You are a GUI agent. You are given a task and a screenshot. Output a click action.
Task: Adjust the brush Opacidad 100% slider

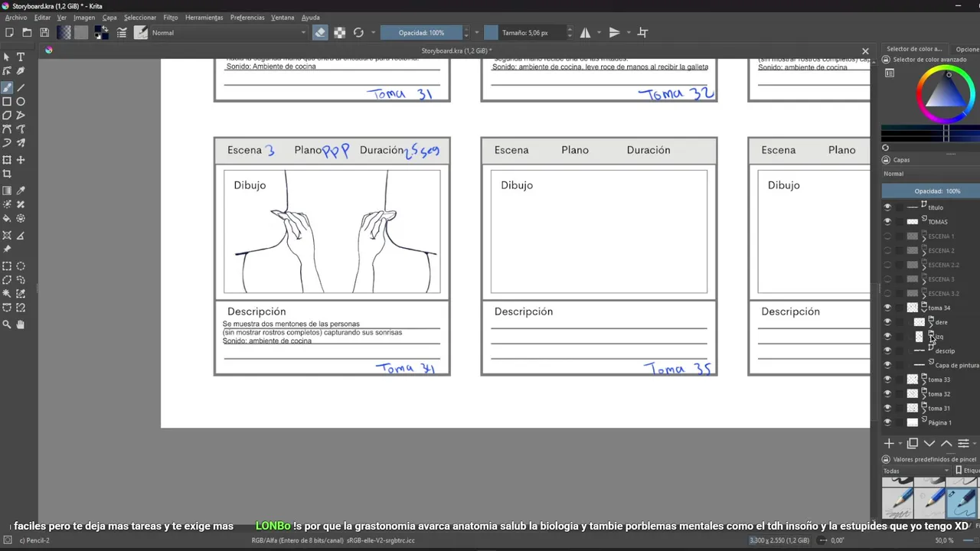(421, 33)
